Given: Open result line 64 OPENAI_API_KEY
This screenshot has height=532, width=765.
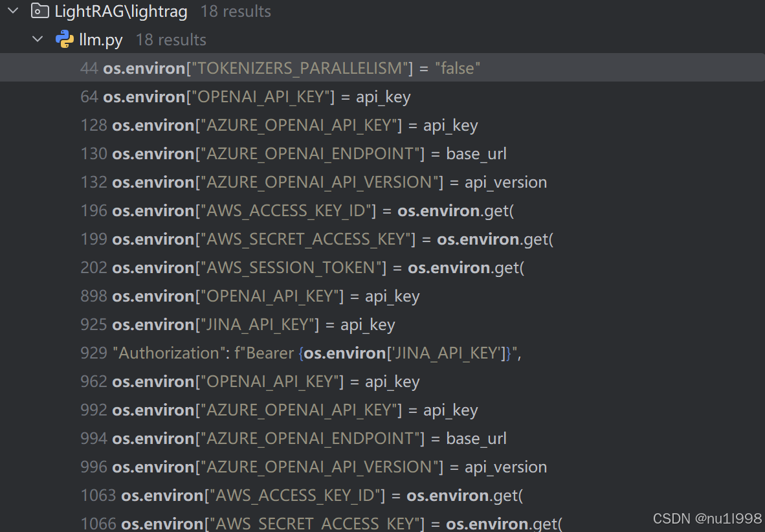Looking at the screenshot, I should pos(382,96).
